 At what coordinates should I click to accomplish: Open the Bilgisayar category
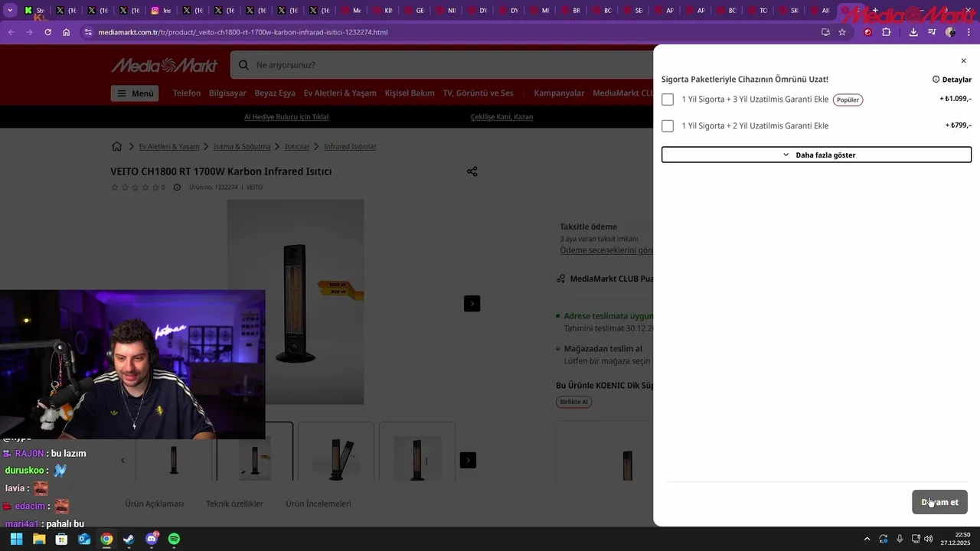click(x=227, y=93)
